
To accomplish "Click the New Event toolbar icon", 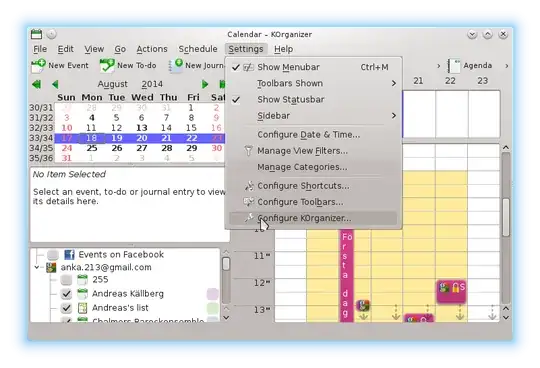I will tap(38, 65).
